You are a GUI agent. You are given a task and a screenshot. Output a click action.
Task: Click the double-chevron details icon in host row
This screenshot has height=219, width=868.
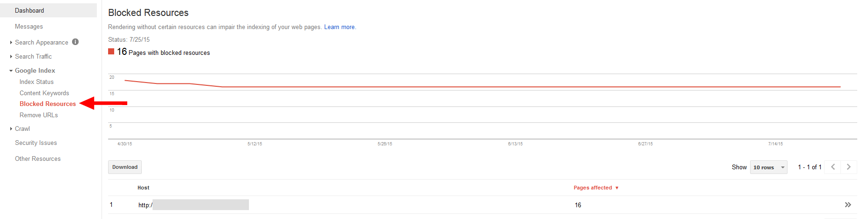pos(847,205)
